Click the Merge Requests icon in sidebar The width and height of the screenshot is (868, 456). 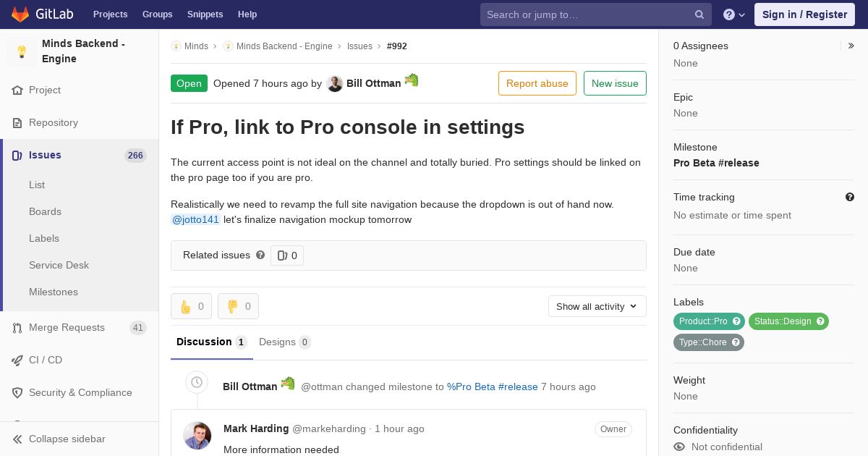[17, 328]
